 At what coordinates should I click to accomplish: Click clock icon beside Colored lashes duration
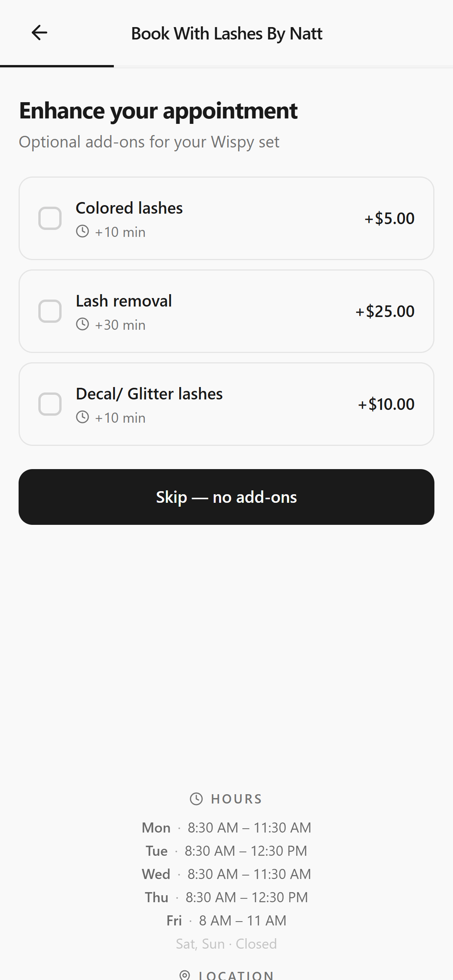point(82,231)
